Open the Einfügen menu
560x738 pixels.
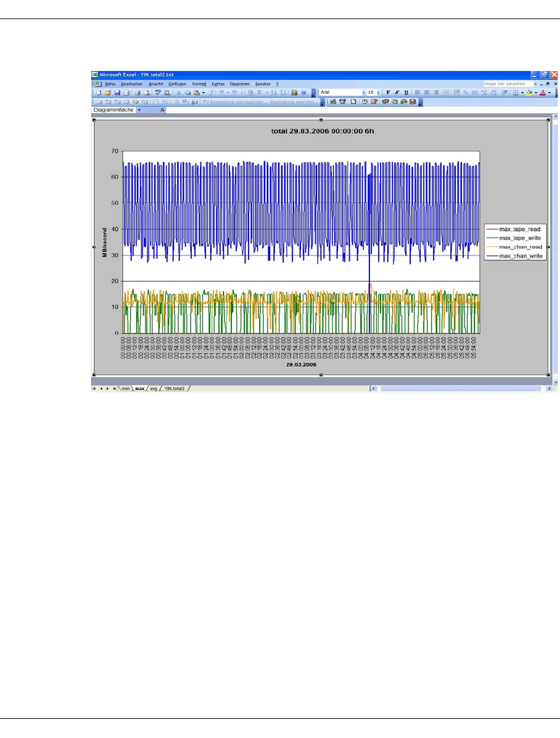(178, 84)
